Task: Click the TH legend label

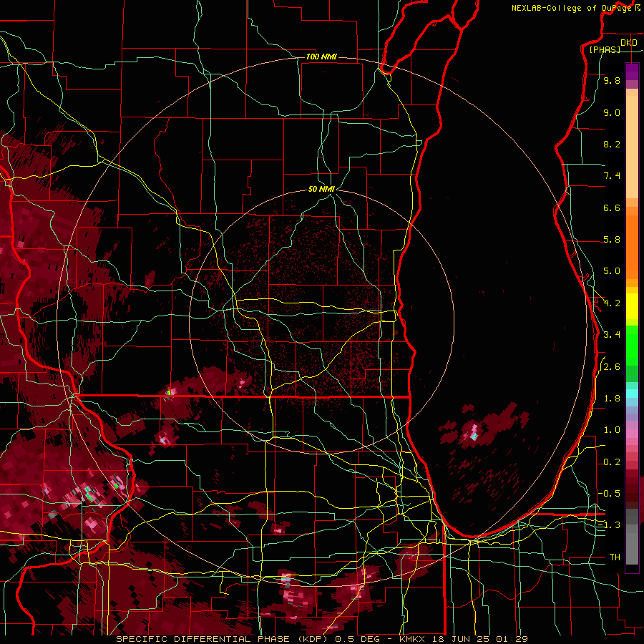Action: (x=615, y=557)
